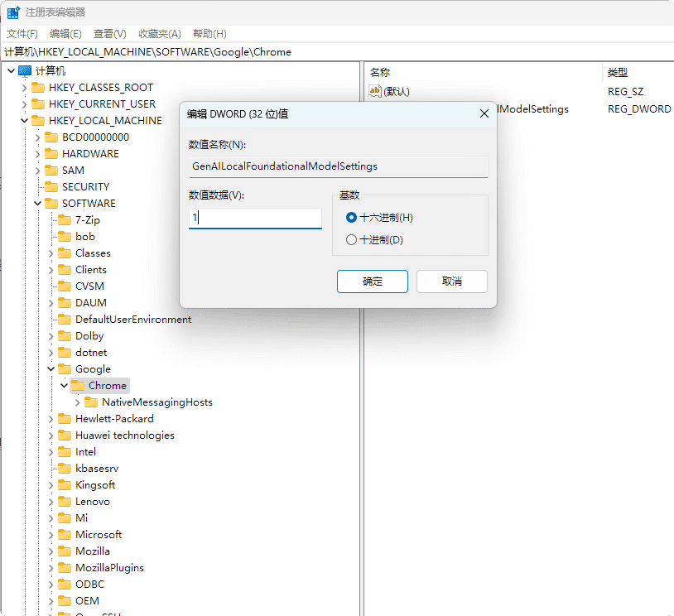Select the 十进制(D) decimal radio button
This screenshot has width=674, height=616.
pos(351,240)
